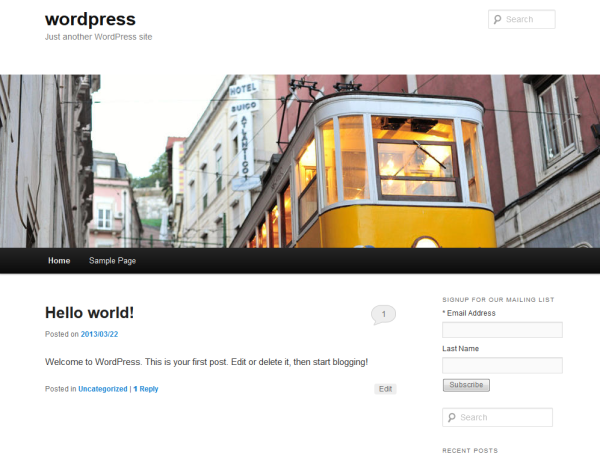Click the wordpress site title
Viewport: 600px width, 457px height.
tap(90, 20)
